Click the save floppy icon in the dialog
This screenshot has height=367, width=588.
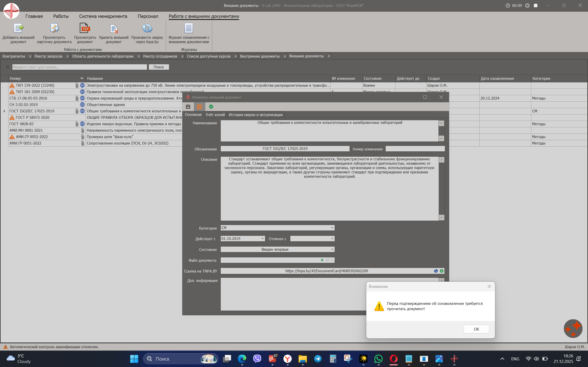[188, 107]
